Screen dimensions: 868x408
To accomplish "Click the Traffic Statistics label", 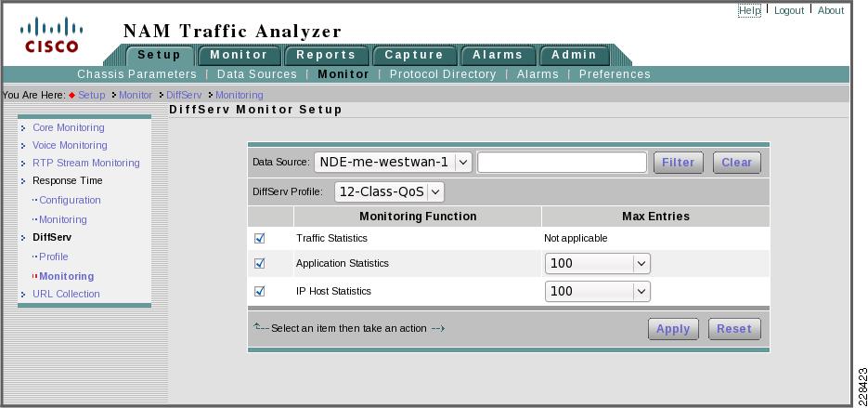I will (331, 238).
